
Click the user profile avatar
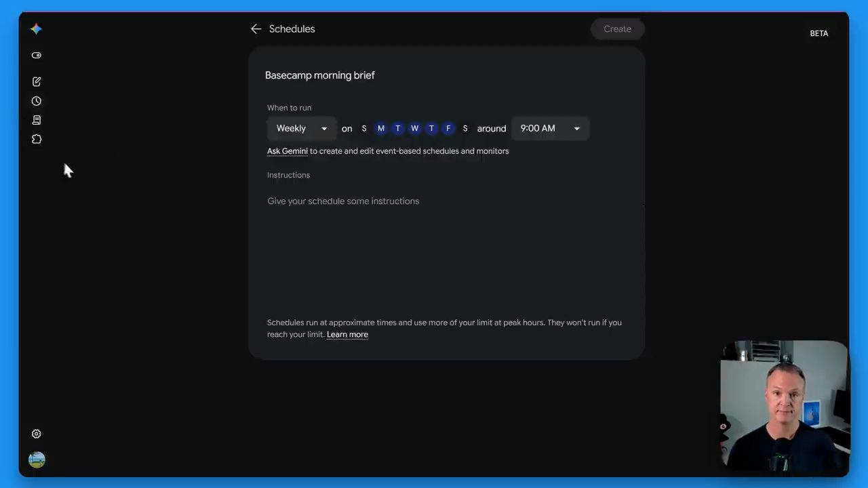coord(37,460)
